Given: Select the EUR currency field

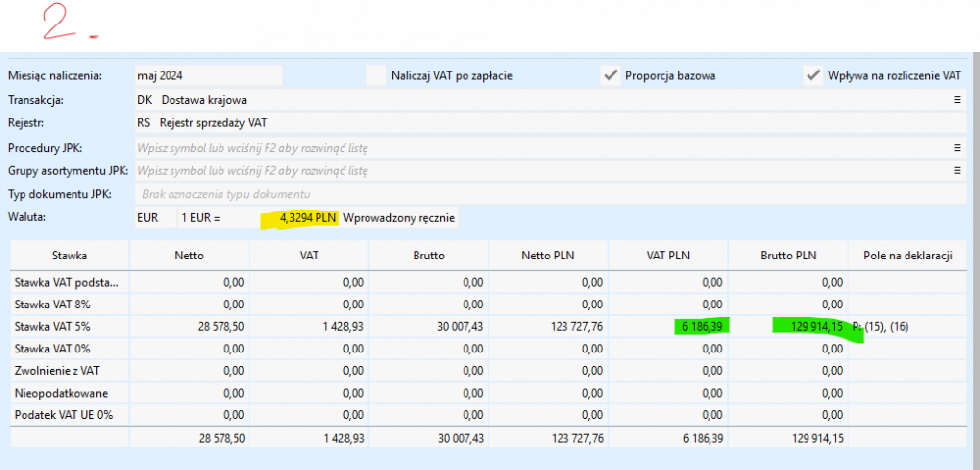Looking at the screenshot, I should click(x=148, y=217).
